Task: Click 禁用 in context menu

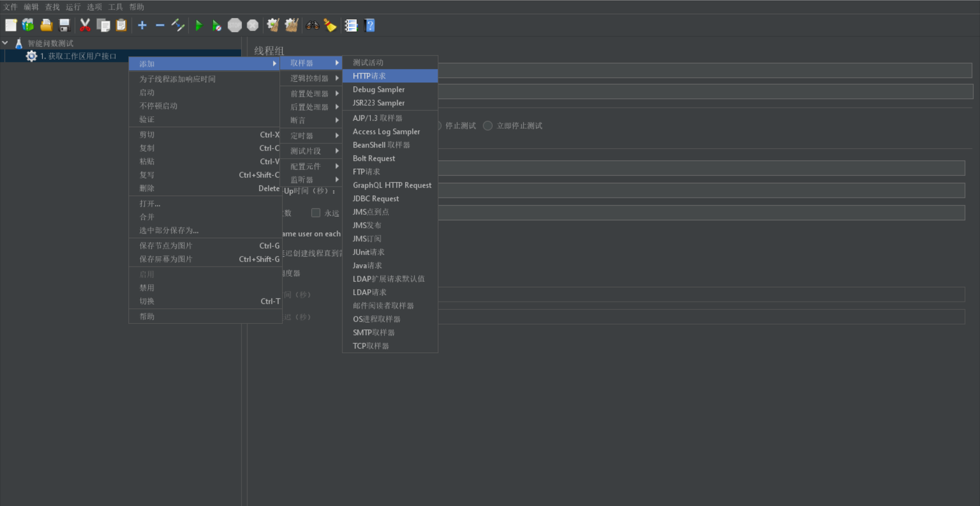Action: click(x=205, y=288)
